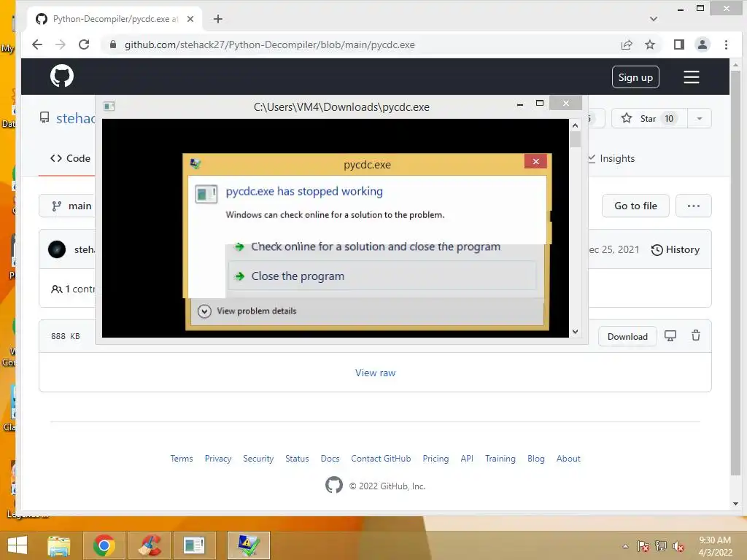Click the Docs footer link
747x560 pixels.
tap(330, 459)
